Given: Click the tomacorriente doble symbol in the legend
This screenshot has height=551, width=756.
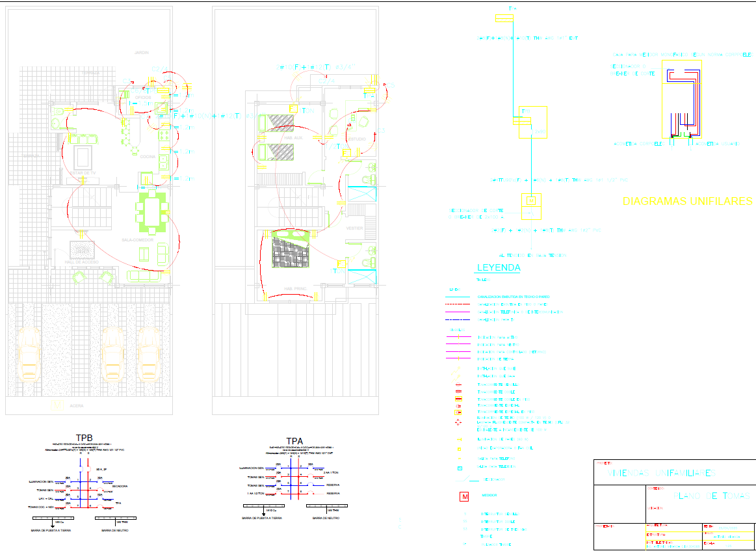Looking at the screenshot, I should tap(458, 391).
